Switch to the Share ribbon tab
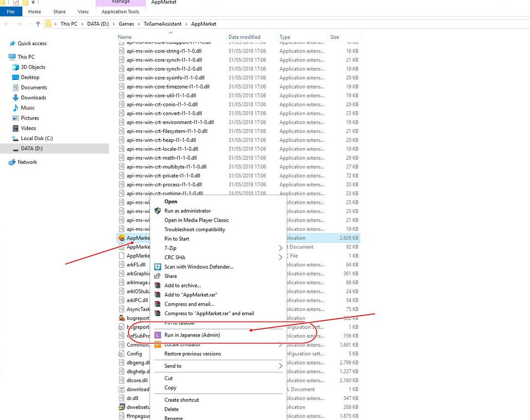Image resolution: width=530 pixels, height=420 pixels. click(59, 11)
